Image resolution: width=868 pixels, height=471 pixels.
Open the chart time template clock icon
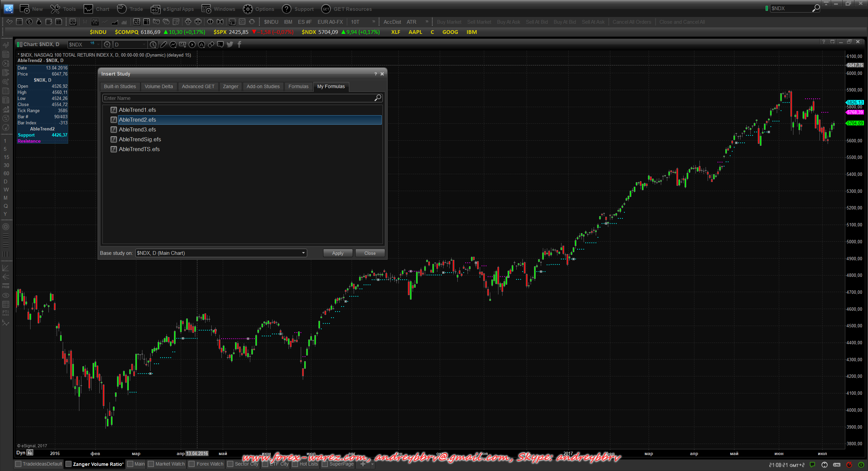(x=153, y=44)
